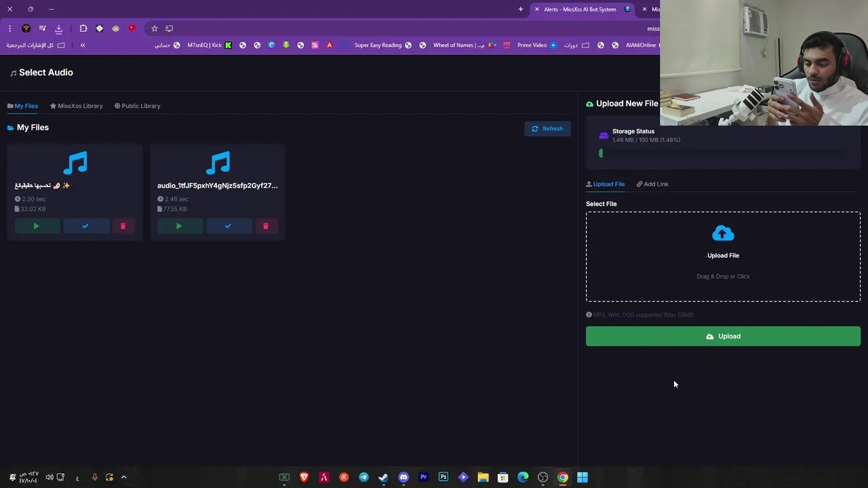Refresh the My Files list
The image size is (868, 488).
coord(547,129)
